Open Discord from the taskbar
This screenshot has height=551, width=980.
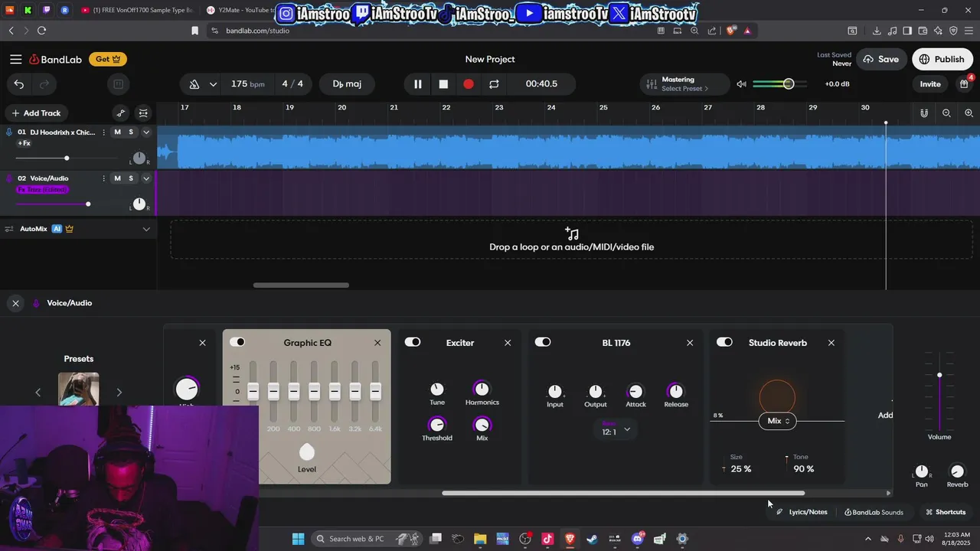637,539
